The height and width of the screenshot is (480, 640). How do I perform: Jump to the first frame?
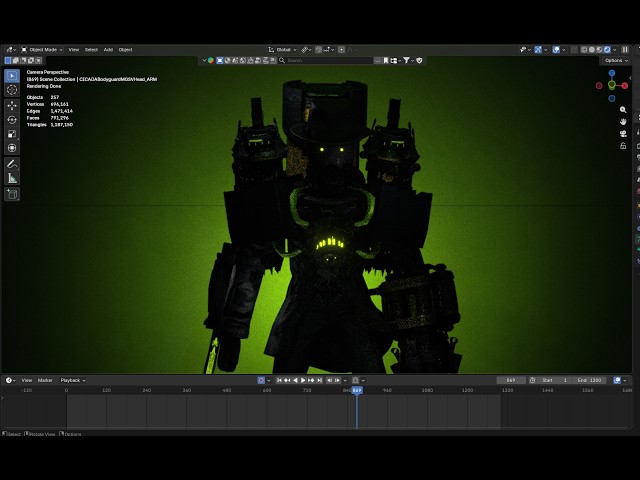[x=279, y=380]
